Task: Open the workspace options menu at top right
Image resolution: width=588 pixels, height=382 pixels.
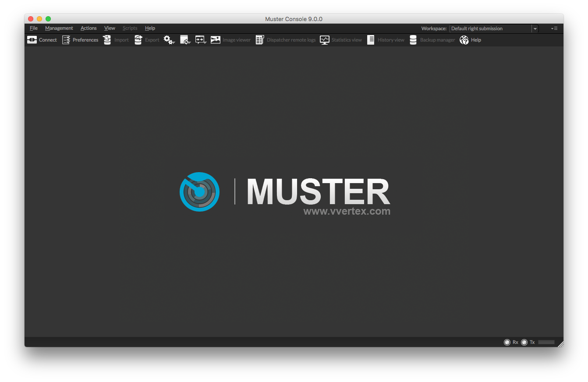Action: coord(554,28)
